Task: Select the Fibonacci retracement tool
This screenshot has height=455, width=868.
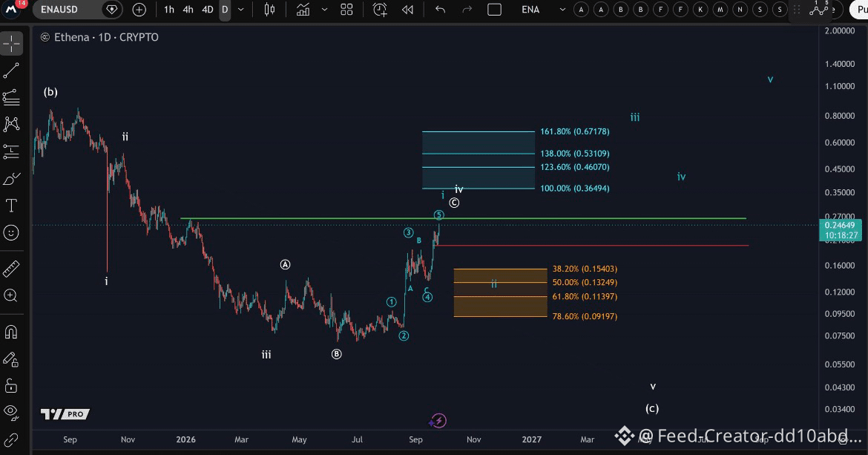Action: [x=11, y=97]
